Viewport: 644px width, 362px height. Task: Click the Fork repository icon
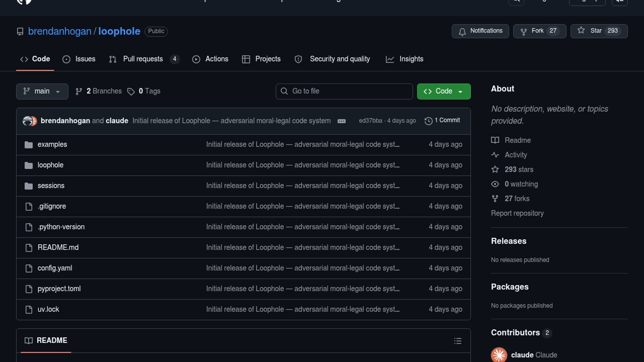pyautogui.click(x=523, y=32)
